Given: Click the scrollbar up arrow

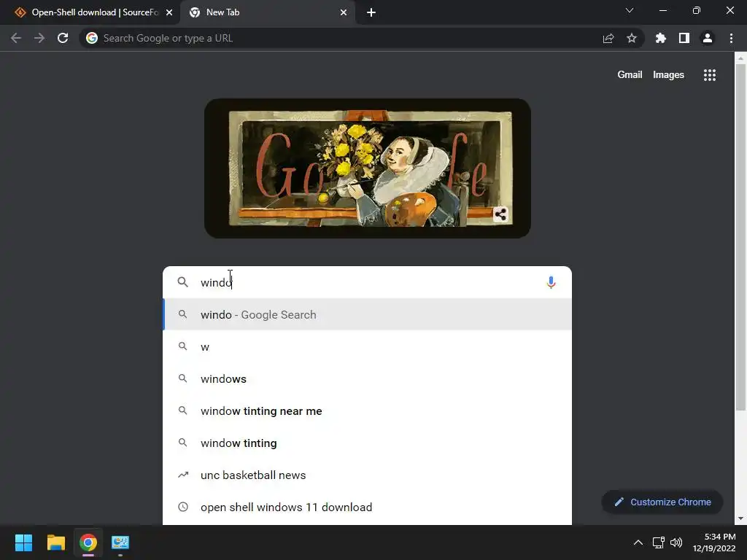Looking at the screenshot, I should pyautogui.click(x=740, y=58).
